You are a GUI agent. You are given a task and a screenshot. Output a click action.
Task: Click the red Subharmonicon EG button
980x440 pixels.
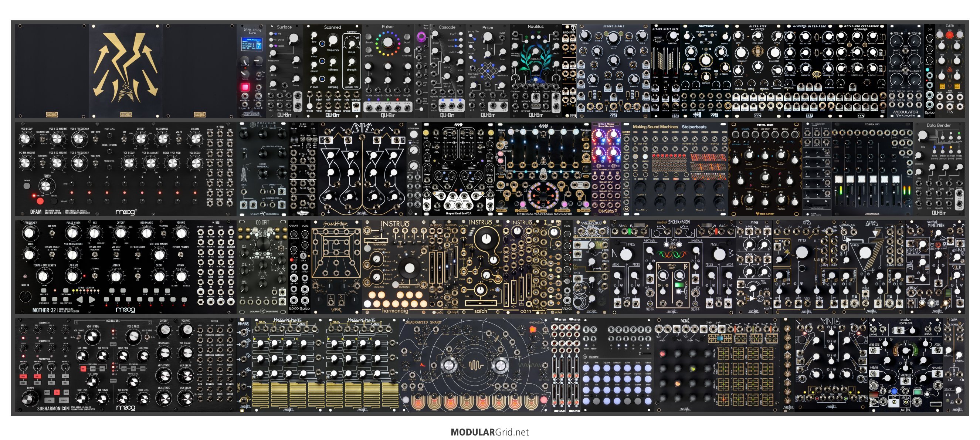point(57,392)
